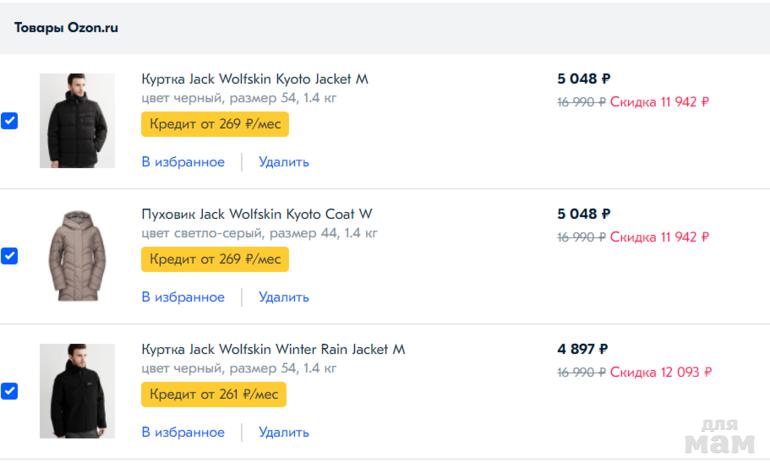Viewport: 770px width, 468px height.
Task: Uncheck the Winter Rain Jacket M checkbox
Action: (x=9, y=391)
